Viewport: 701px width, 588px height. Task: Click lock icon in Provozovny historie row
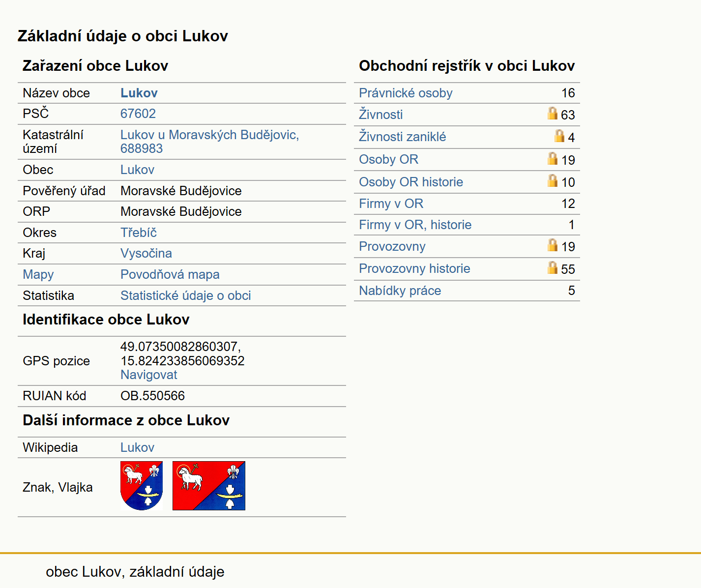(x=553, y=267)
